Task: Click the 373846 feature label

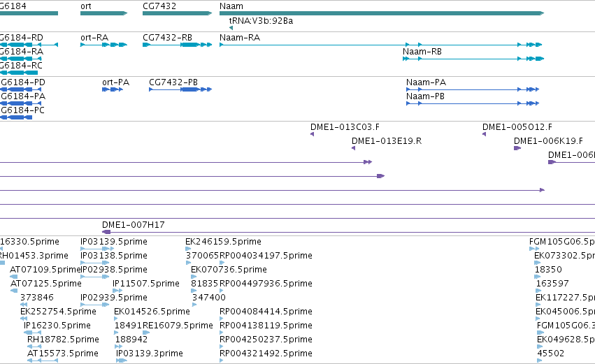Action: [x=37, y=298]
